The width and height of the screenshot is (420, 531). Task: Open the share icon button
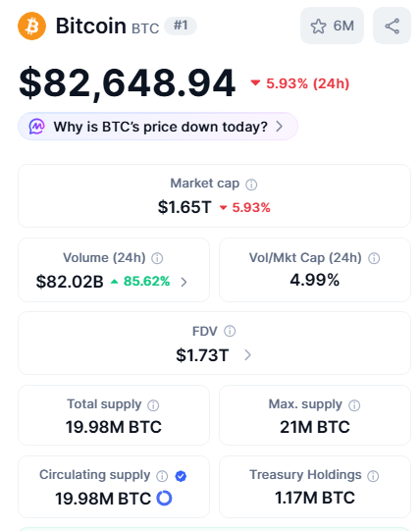[392, 26]
